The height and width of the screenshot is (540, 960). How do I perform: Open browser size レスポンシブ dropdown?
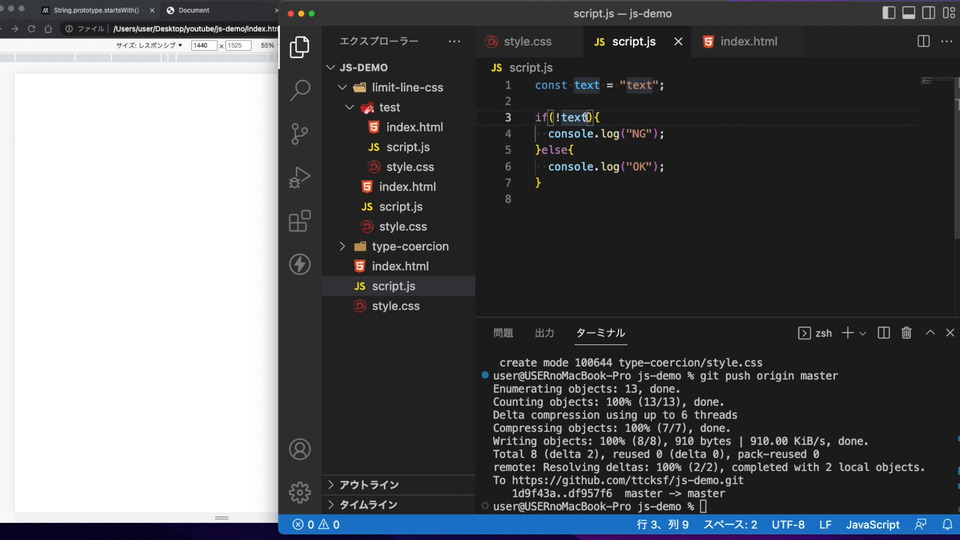tap(149, 45)
